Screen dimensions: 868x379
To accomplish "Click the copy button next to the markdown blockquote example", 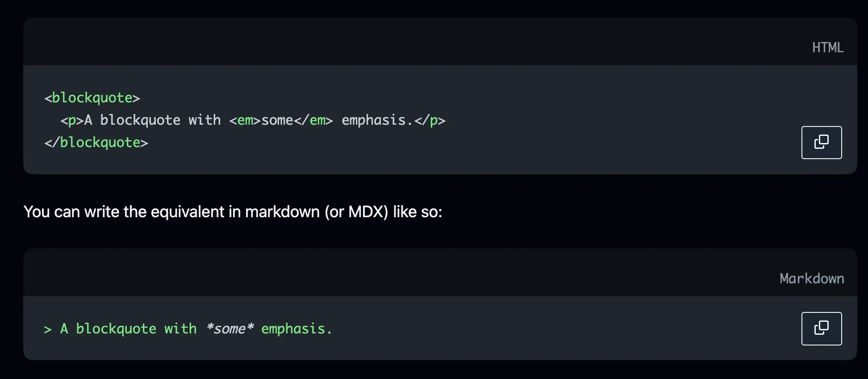I will 821,328.
